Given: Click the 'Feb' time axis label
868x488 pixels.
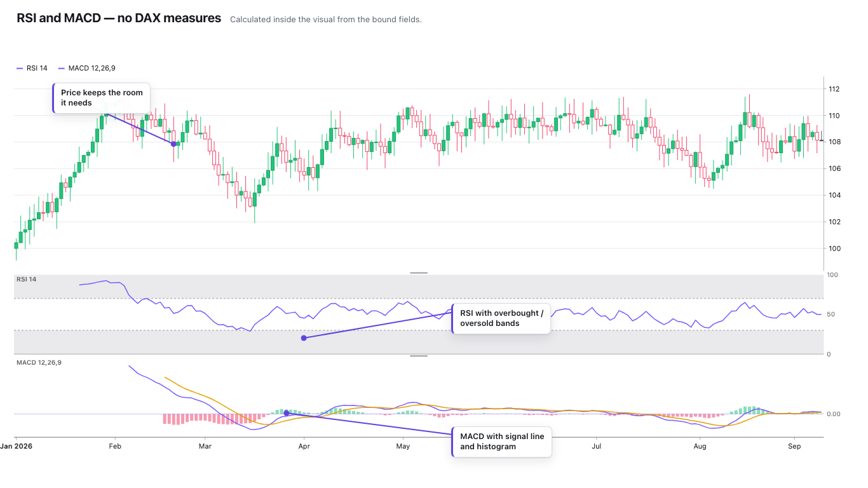Looking at the screenshot, I should pyautogui.click(x=115, y=446).
